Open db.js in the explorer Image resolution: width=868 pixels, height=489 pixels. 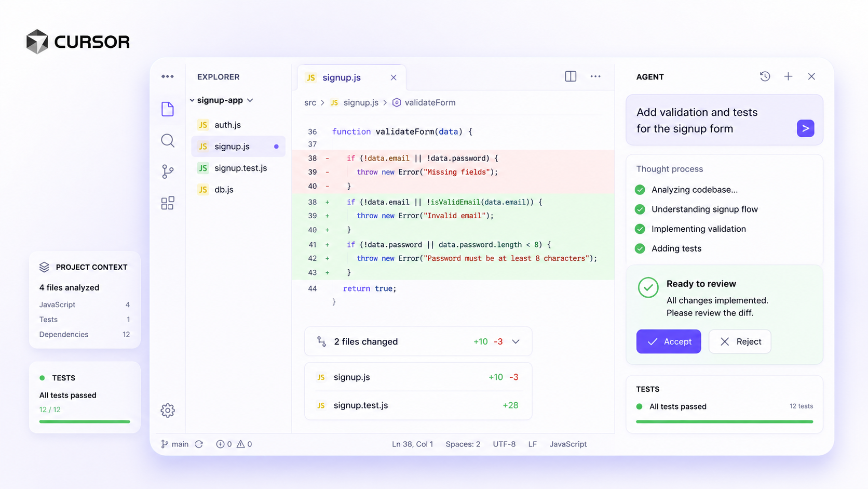coord(238,190)
